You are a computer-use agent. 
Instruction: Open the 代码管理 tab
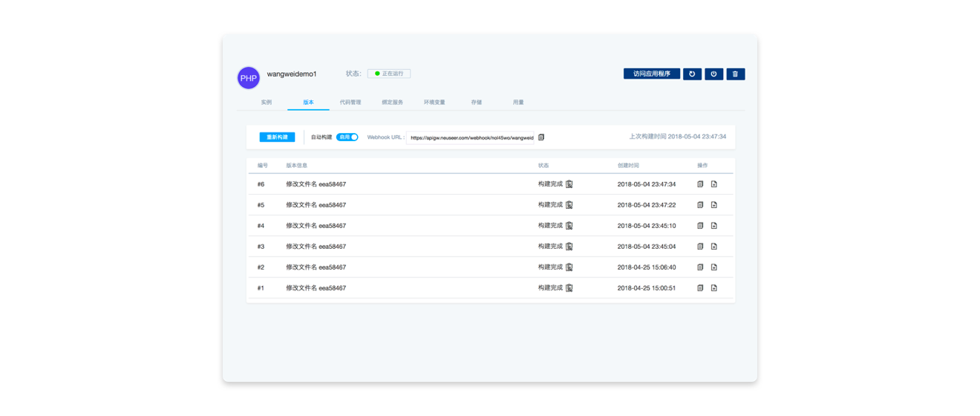tap(350, 102)
